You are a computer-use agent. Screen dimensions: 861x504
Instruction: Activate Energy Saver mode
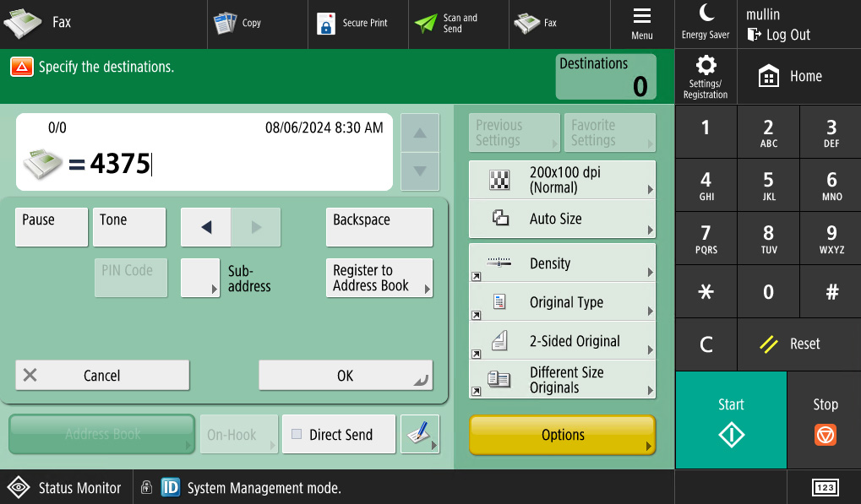coord(706,24)
